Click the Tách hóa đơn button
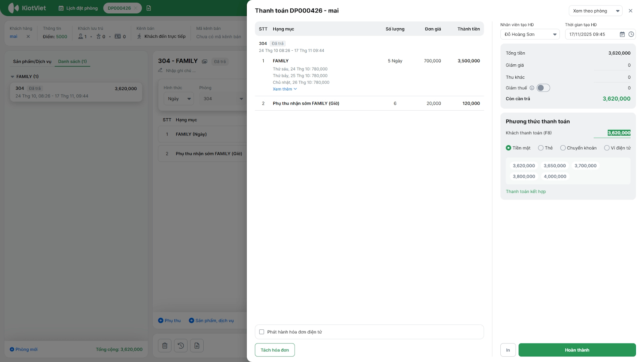Screen dimensions: 644x362 [275, 350]
